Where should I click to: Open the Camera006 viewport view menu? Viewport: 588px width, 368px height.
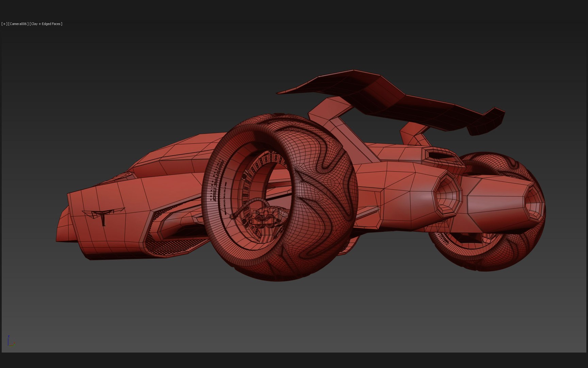click(x=18, y=24)
